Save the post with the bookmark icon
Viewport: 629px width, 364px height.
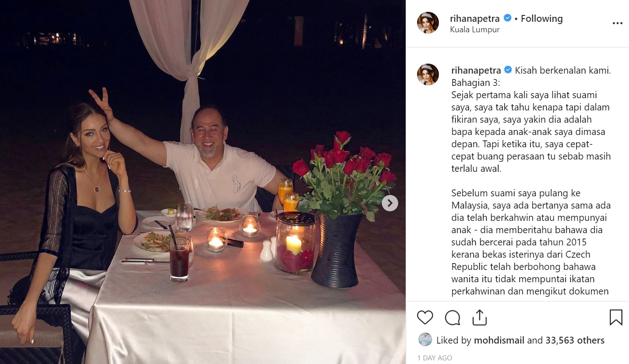[616, 317]
